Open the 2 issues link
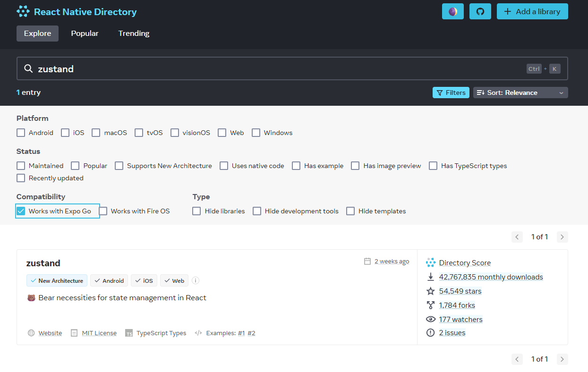The height and width of the screenshot is (372, 588). click(452, 333)
